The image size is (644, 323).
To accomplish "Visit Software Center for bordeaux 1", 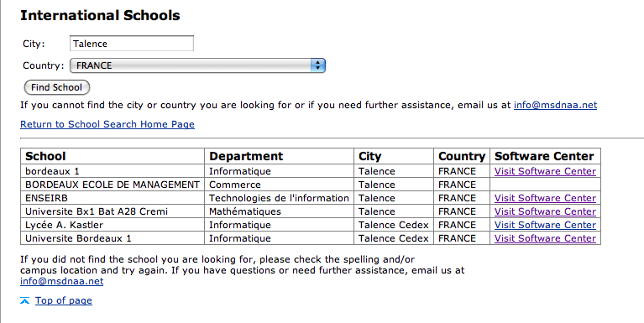I will (x=545, y=171).
